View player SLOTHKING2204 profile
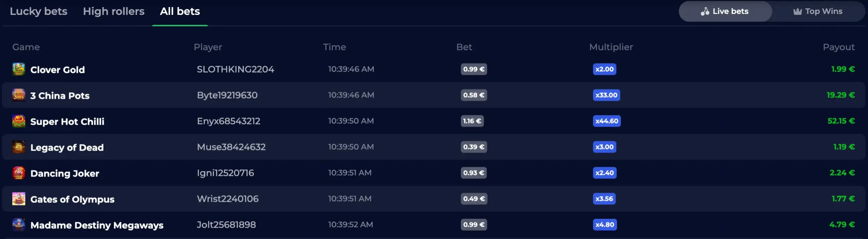 click(x=236, y=69)
